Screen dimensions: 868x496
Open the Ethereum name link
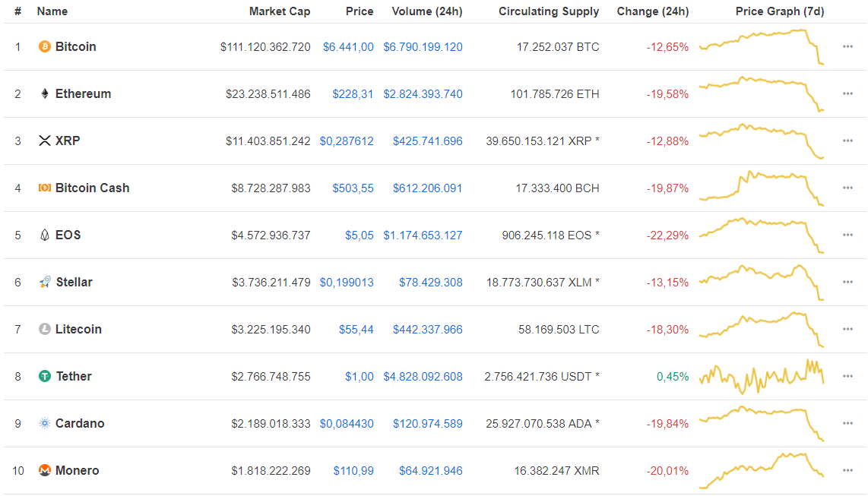click(83, 93)
